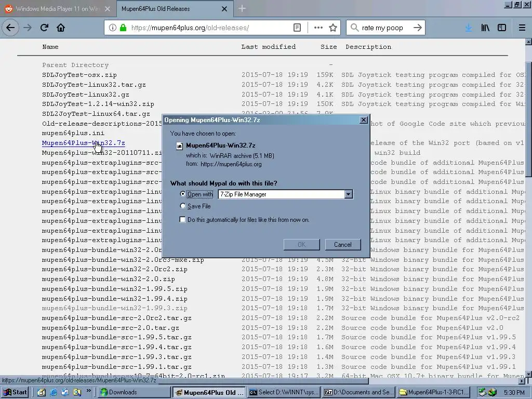The height and width of the screenshot is (399, 532).
Task: Select the Open with radio option
Action: 182,194
